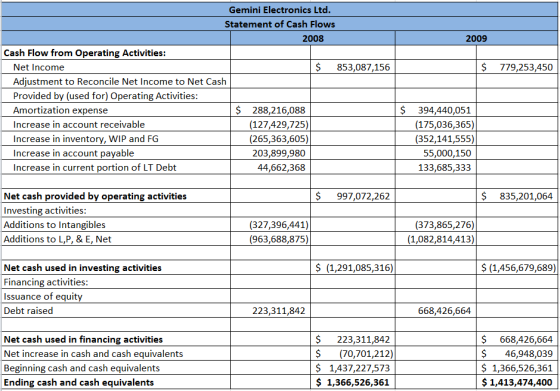
Task: Click 'Additions to L,P, & E, Net'
Action: point(57,239)
